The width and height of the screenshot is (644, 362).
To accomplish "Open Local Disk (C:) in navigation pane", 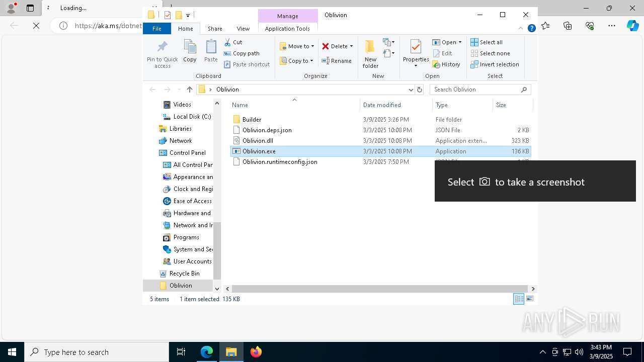I will pyautogui.click(x=187, y=117).
